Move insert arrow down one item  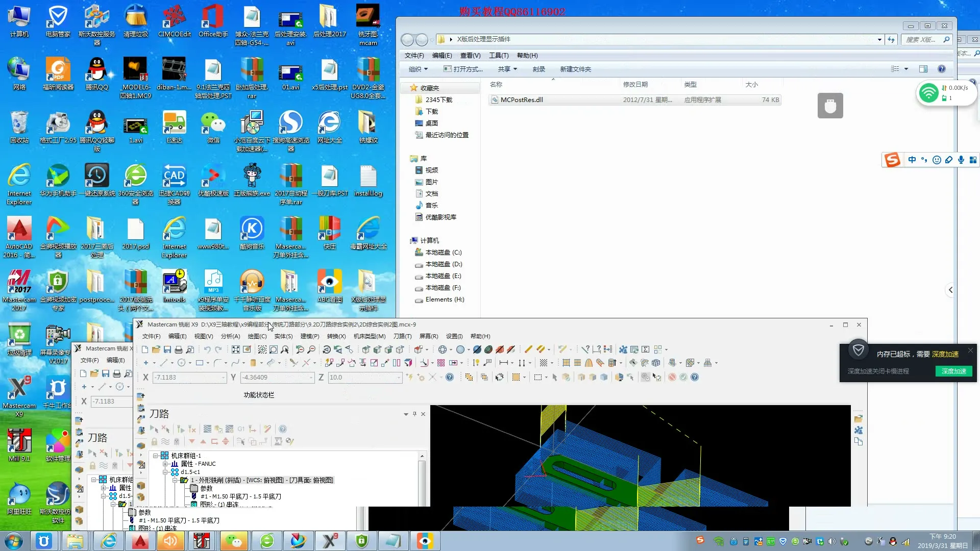coord(192,441)
